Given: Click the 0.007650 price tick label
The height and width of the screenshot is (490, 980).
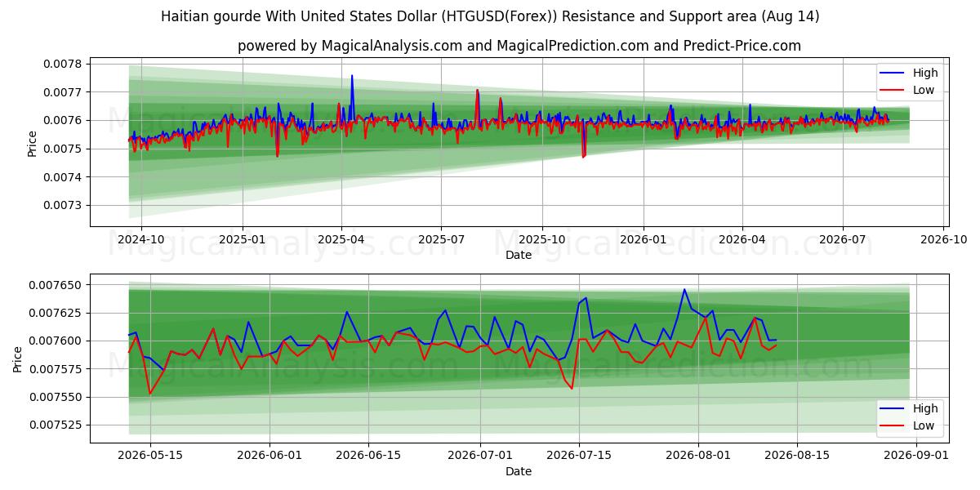Looking at the screenshot, I should (x=54, y=285).
